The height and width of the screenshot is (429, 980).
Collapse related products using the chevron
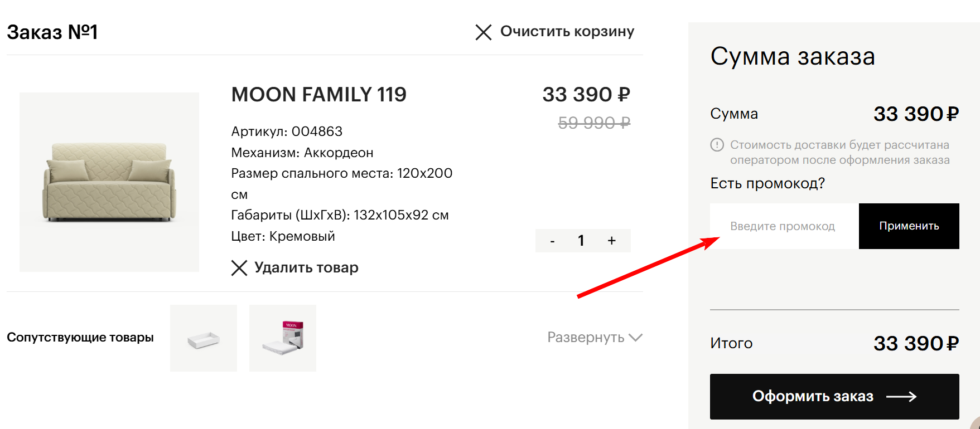pyautogui.click(x=636, y=338)
